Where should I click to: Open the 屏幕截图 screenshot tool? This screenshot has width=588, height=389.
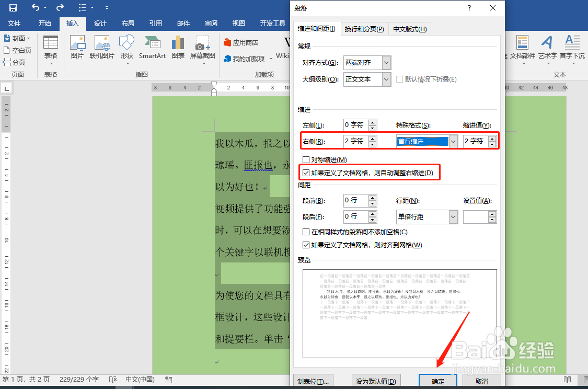[x=203, y=47]
